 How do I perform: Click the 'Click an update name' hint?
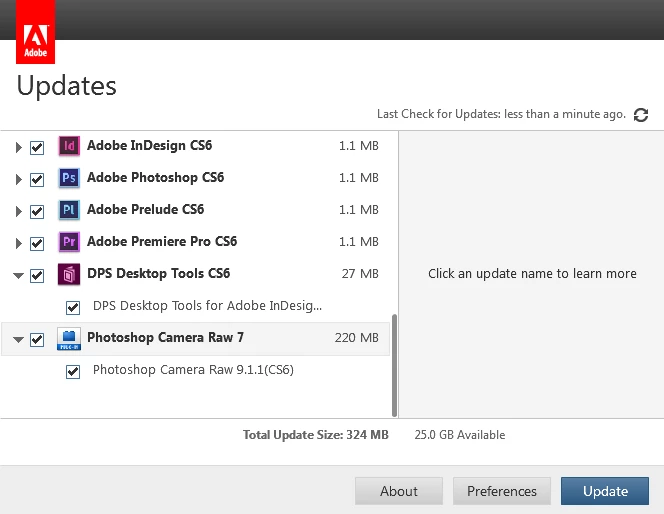click(x=532, y=274)
